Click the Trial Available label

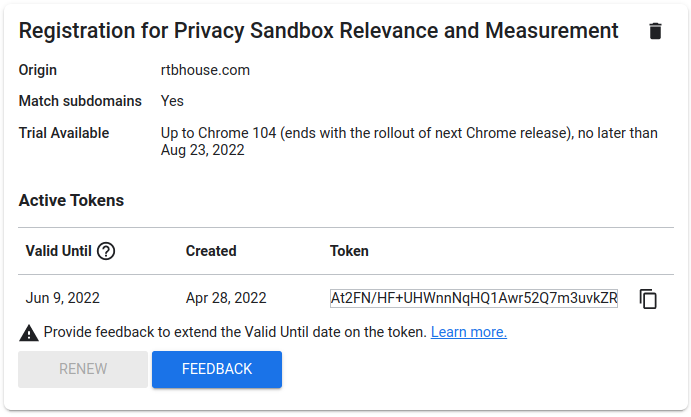[x=64, y=133]
